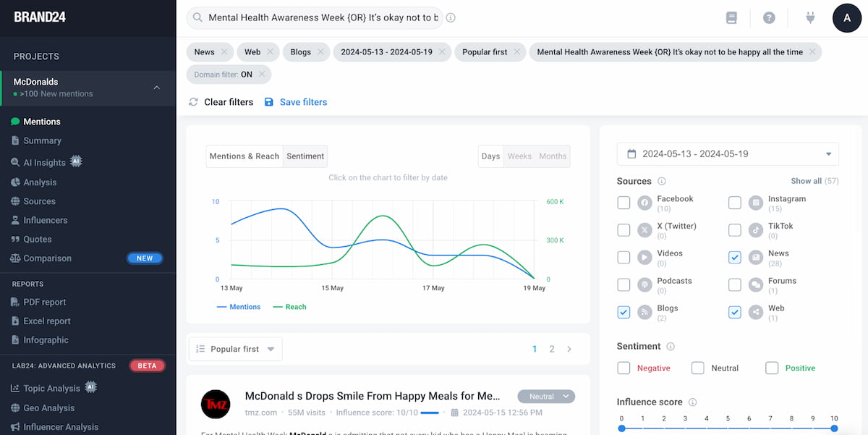Switch chart view to Weeks
The height and width of the screenshot is (435, 868).
pyautogui.click(x=519, y=156)
